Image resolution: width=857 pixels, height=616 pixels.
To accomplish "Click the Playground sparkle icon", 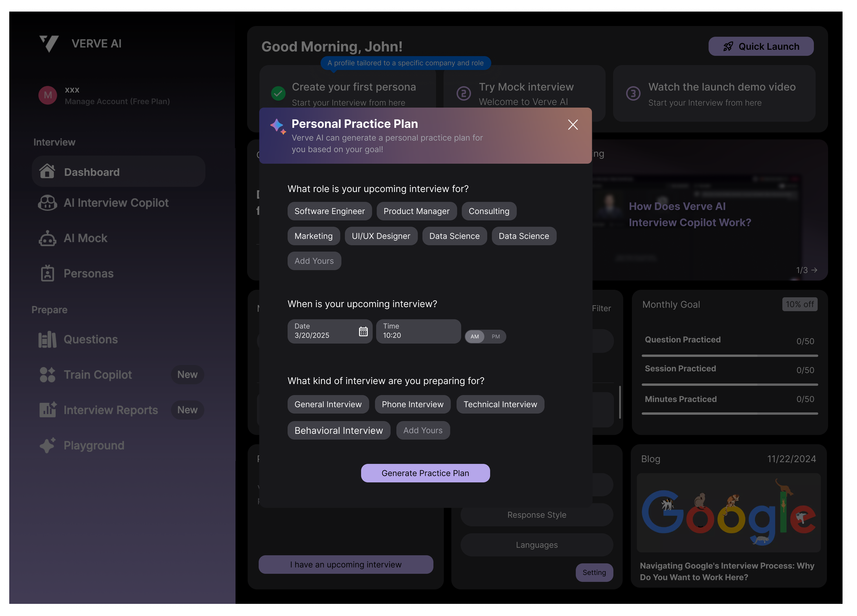I will click(x=48, y=446).
